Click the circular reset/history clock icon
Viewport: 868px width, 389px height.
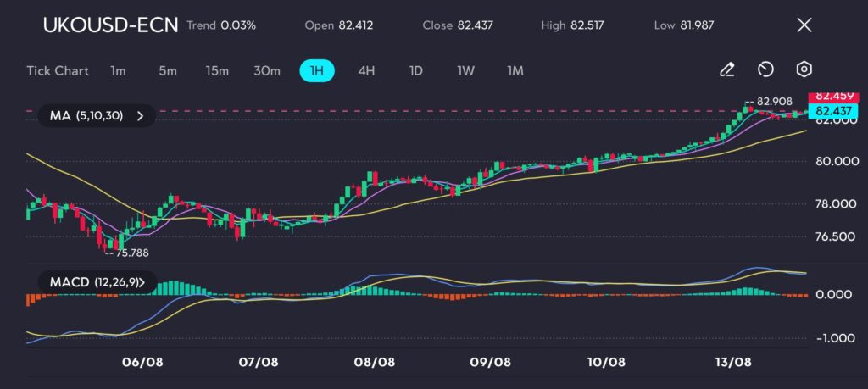click(765, 70)
